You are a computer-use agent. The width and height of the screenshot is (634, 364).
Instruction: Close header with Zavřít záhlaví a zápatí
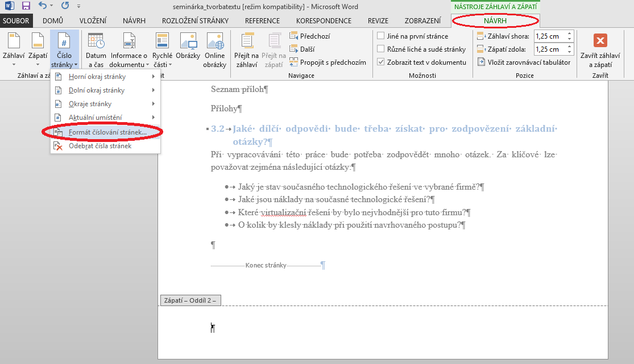coord(600,50)
